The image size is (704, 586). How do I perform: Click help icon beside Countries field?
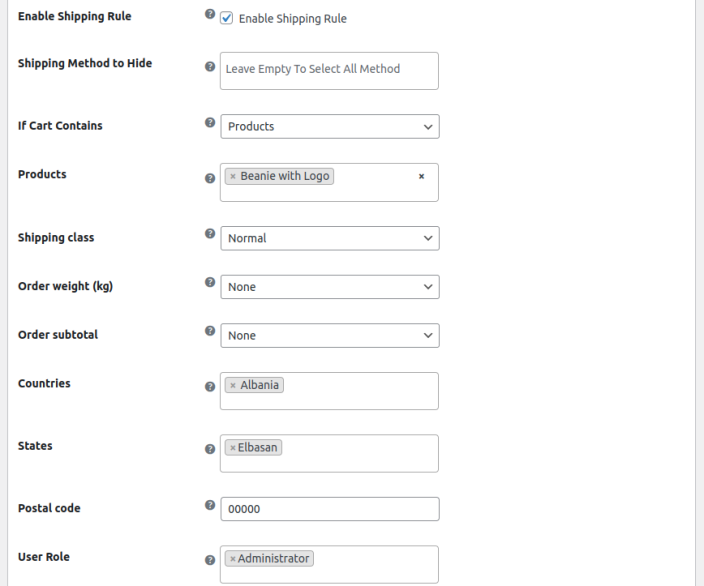[x=210, y=387]
